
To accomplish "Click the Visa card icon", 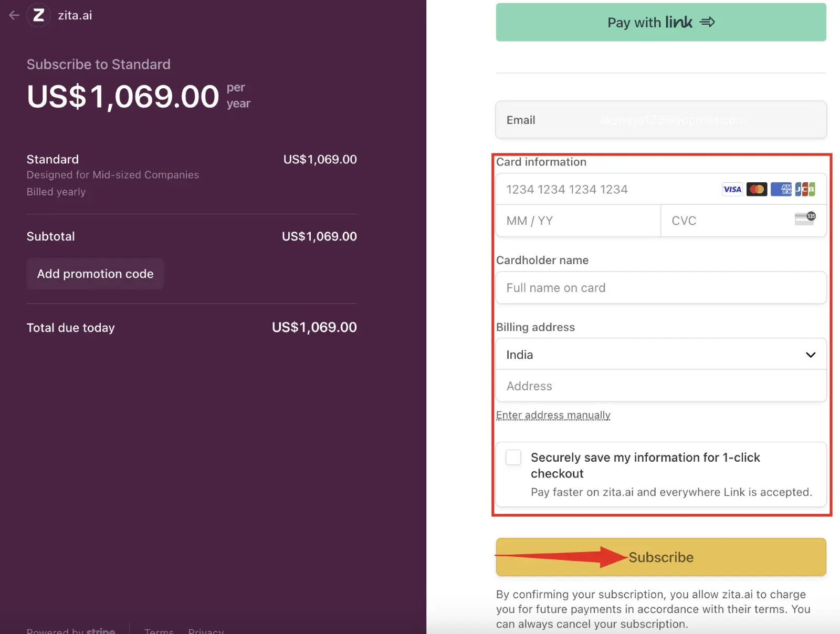I will click(x=732, y=190).
